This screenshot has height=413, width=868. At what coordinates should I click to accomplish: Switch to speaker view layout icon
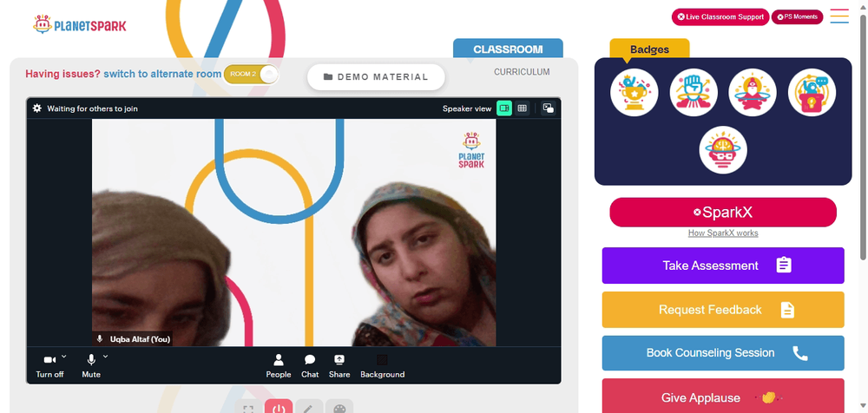click(x=504, y=108)
